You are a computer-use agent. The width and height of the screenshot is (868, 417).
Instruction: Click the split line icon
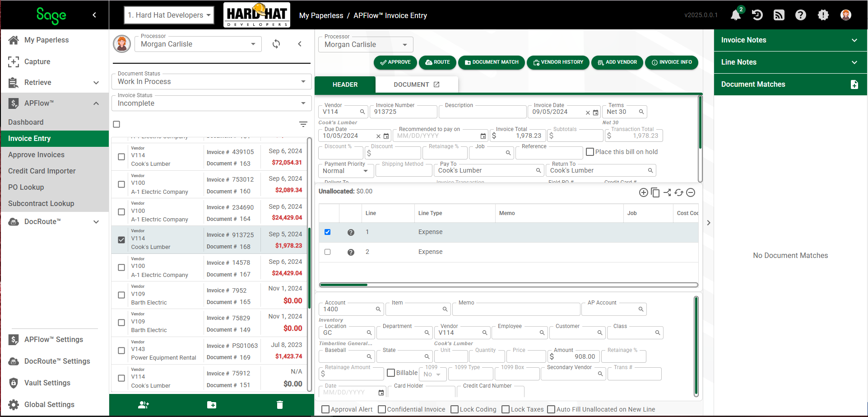point(667,192)
